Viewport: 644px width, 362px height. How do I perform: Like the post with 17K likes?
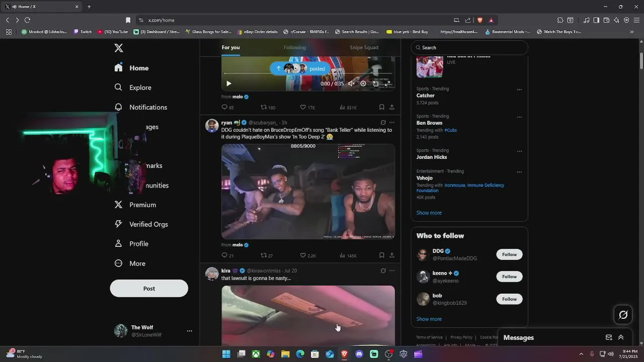coord(303,107)
